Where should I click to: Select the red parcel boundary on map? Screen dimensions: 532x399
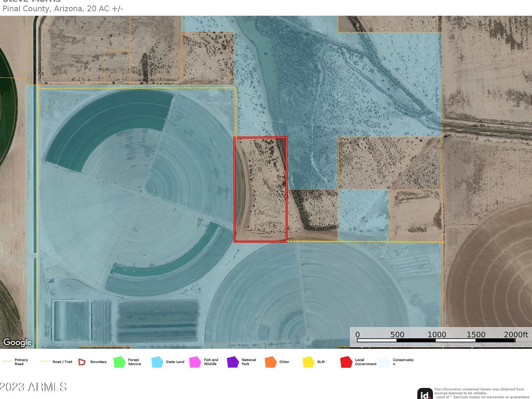(x=261, y=189)
